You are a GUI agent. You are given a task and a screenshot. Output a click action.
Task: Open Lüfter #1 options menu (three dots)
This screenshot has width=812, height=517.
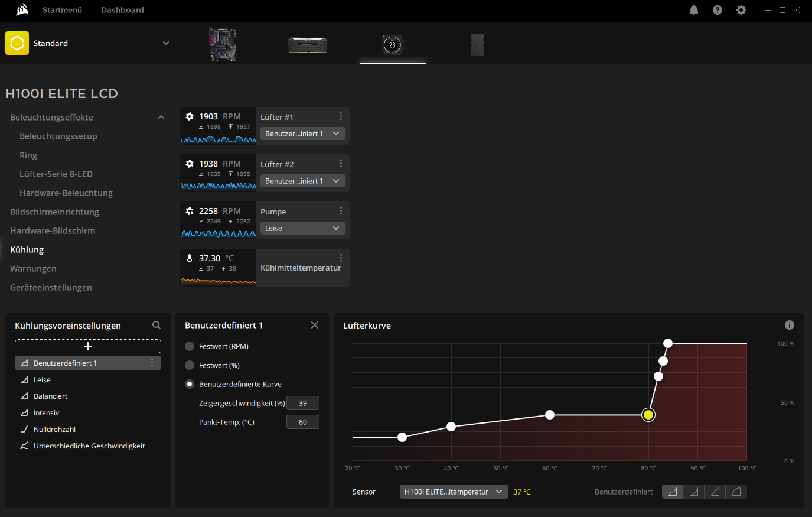[x=341, y=116]
